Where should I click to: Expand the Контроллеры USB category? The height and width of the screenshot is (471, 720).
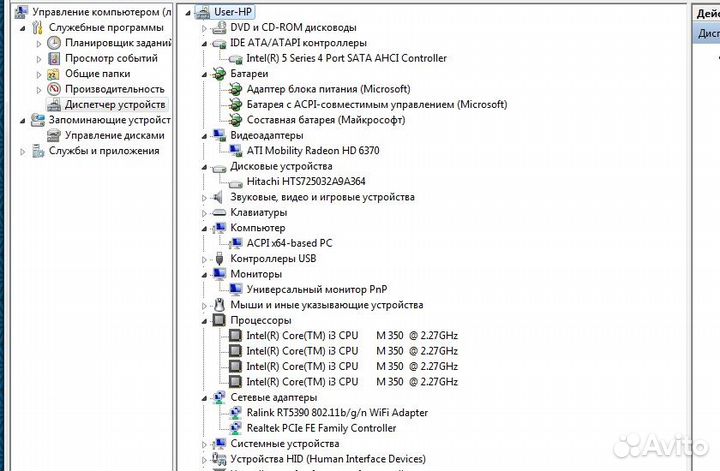pos(204,259)
